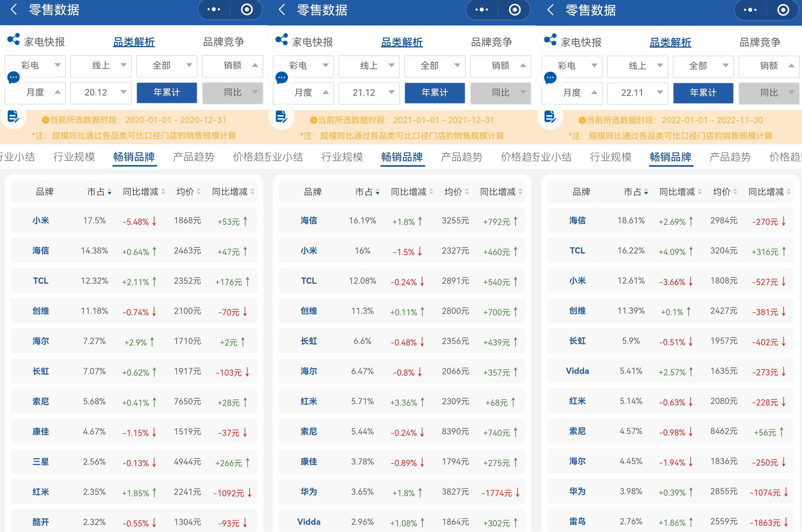Tap the circular target icon in right panel
This screenshot has height=532, width=802.
tap(783, 10)
